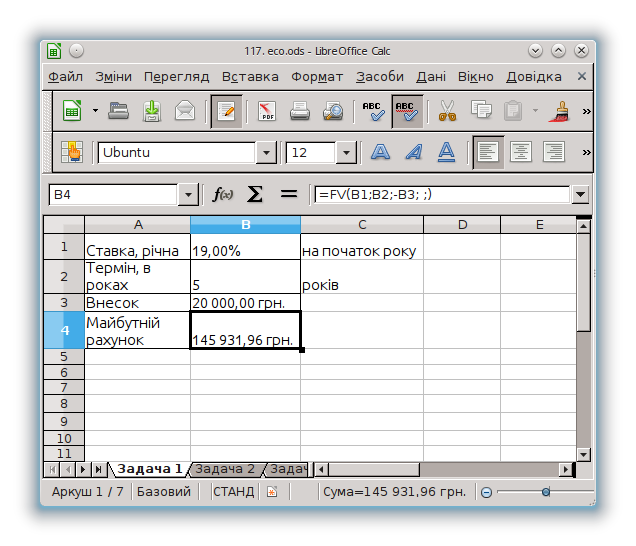Click the Print file directly icon

click(x=300, y=111)
